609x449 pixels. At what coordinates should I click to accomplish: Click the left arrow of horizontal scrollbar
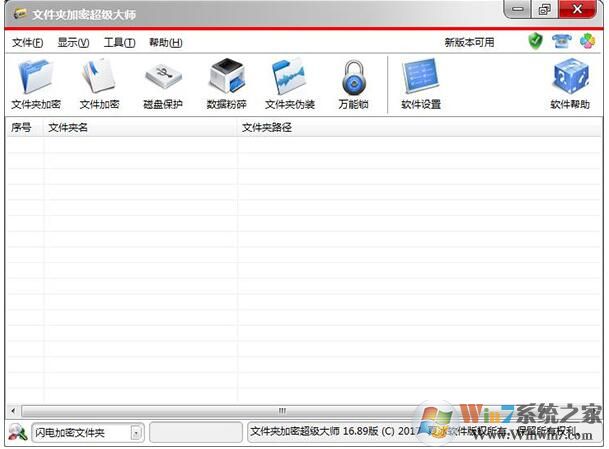13,411
